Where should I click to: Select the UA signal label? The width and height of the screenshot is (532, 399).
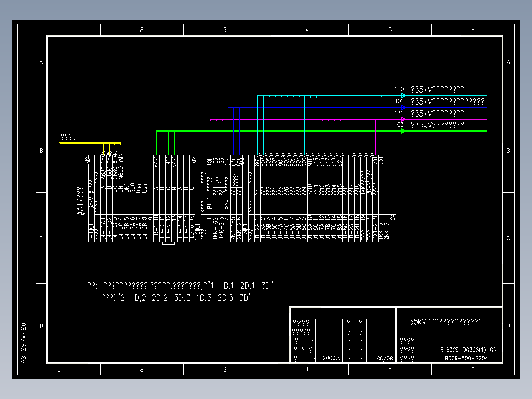(x=103, y=189)
